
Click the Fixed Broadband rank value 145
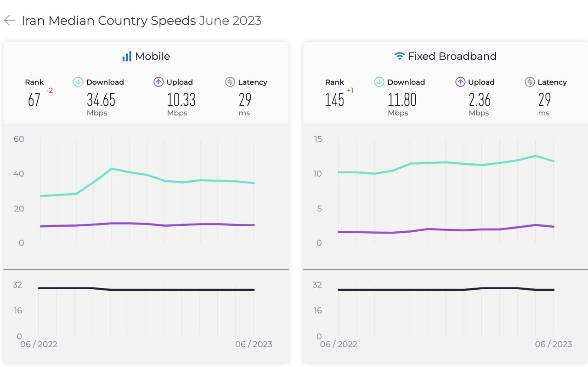coord(334,99)
